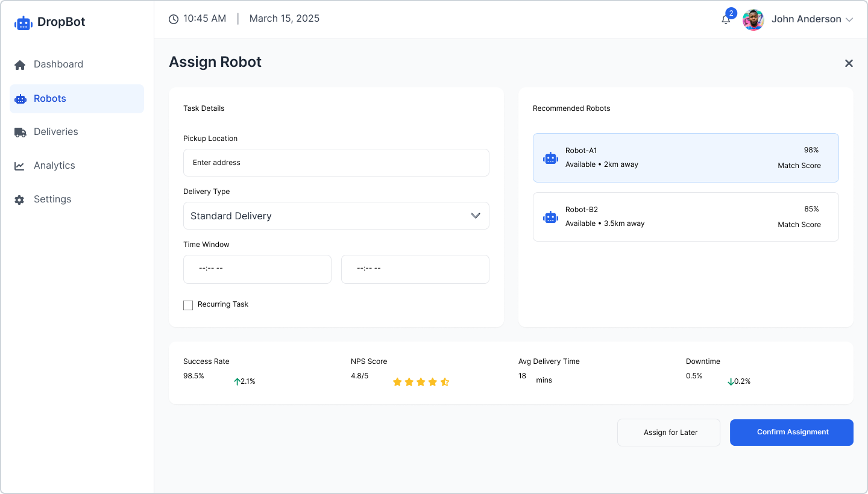This screenshot has height=494, width=868.
Task: Expand the Delivery Type dropdown
Action: [336, 216]
